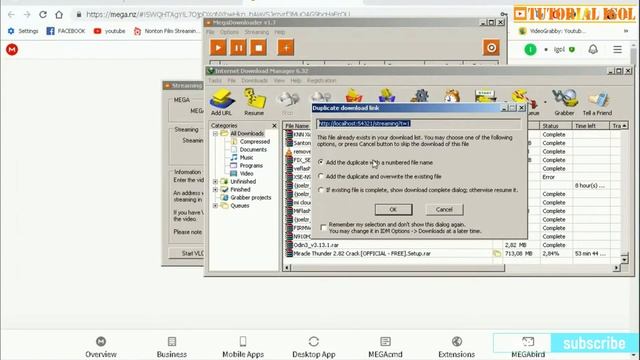Open MegaDownloader Streaming menu
Screen dimensions: 640x360
[256, 32]
